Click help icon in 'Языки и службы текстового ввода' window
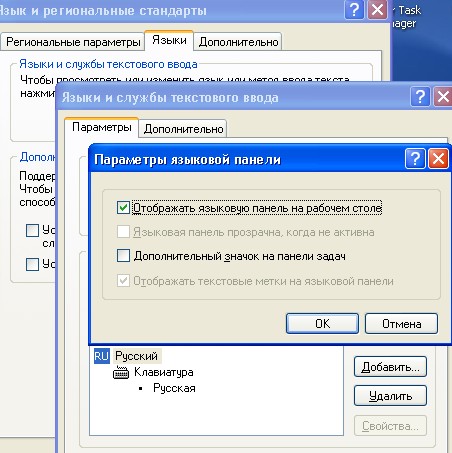452x453 pixels. [420, 97]
